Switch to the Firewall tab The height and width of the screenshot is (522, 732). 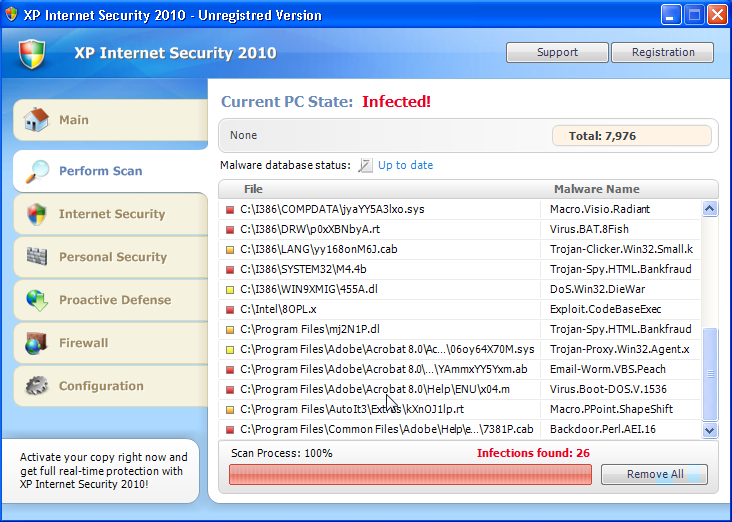click(83, 343)
